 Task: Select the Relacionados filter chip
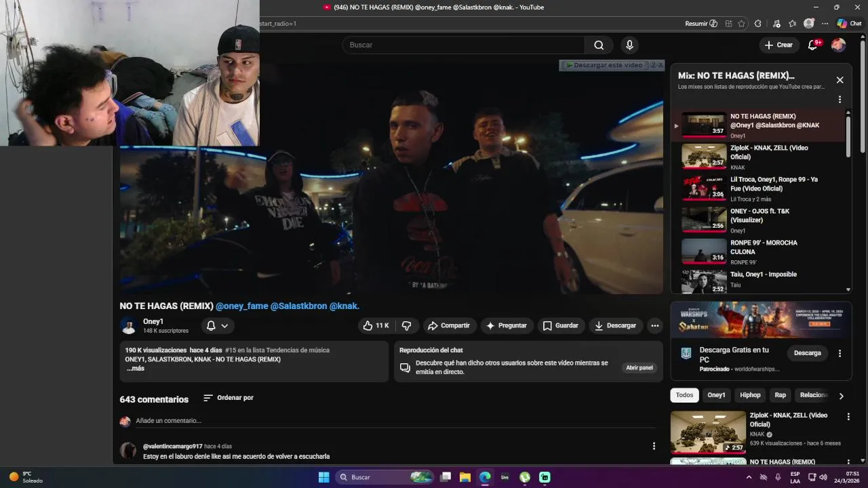[x=813, y=395]
